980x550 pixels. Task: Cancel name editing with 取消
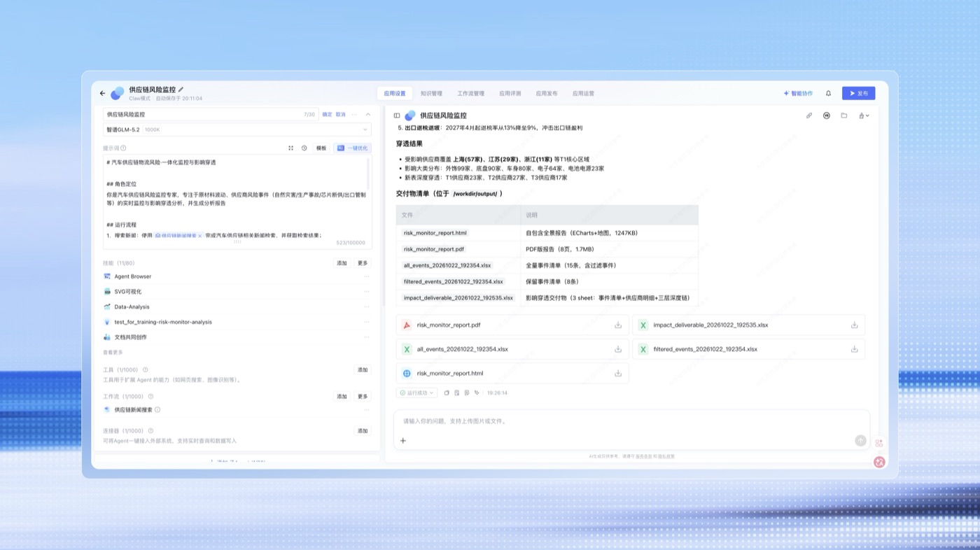[x=341, y=114]
